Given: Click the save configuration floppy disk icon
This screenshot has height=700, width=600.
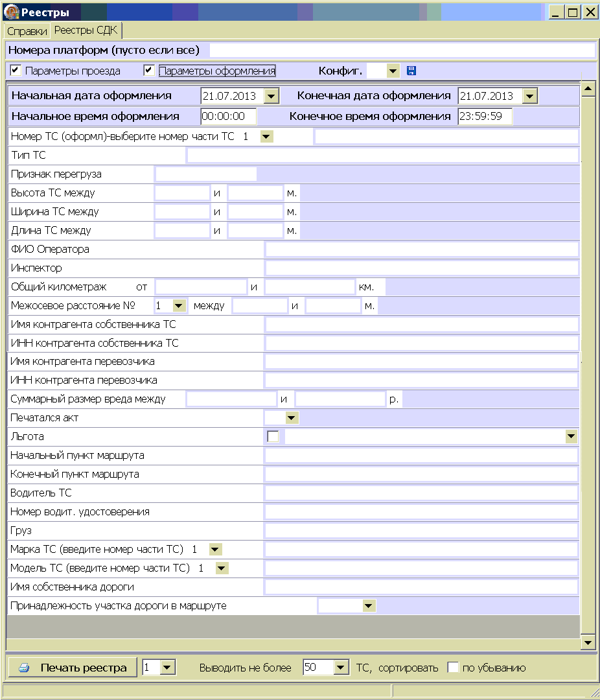Looking at the screenshot, I should tap(411, 71).
